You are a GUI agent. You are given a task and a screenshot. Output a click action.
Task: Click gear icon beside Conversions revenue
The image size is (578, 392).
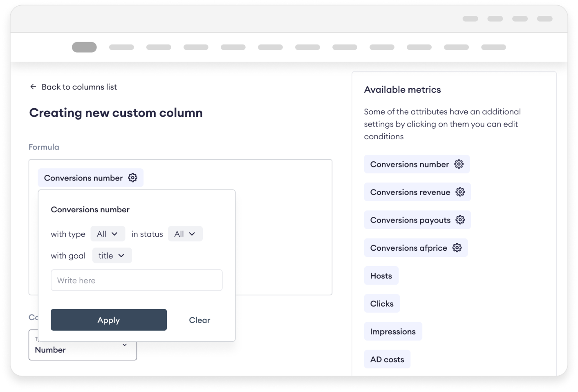coord(460,192)
